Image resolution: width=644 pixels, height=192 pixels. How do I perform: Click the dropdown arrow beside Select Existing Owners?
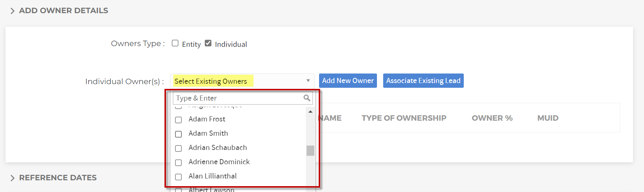tap(308, 81)
